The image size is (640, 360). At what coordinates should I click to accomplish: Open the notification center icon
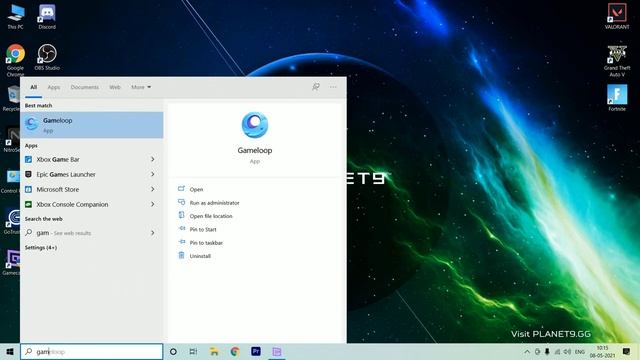pos(627,351)
